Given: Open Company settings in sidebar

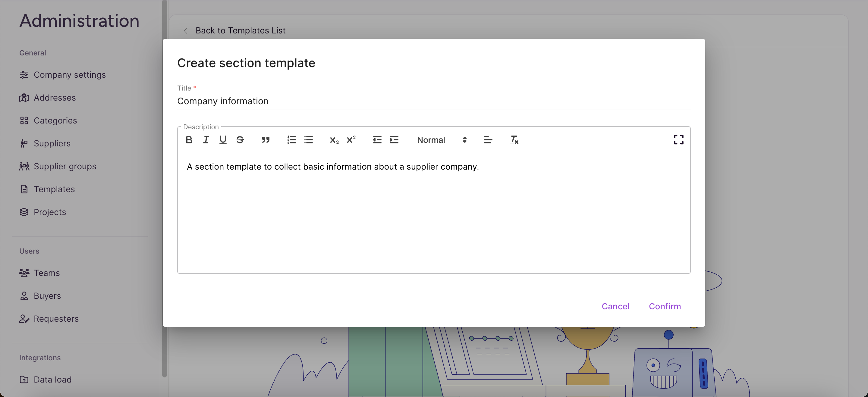Looking at the screenshot, I should [62, 75].
